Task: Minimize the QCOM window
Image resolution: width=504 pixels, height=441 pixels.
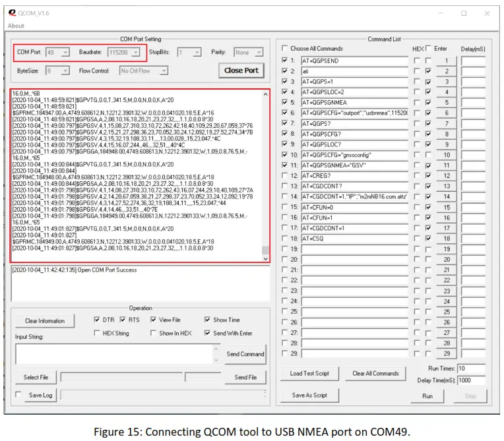Action: pos(441,13)
